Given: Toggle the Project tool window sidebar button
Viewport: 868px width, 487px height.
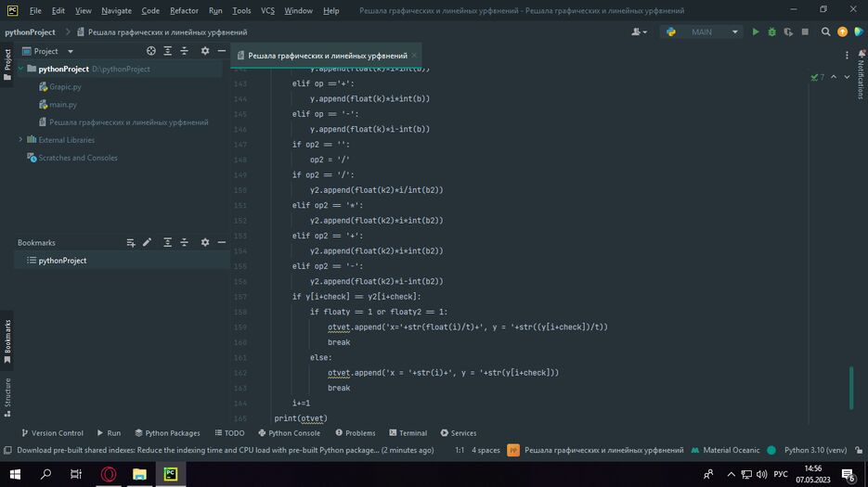Looking at the screenshot, I should pos(7,64).
